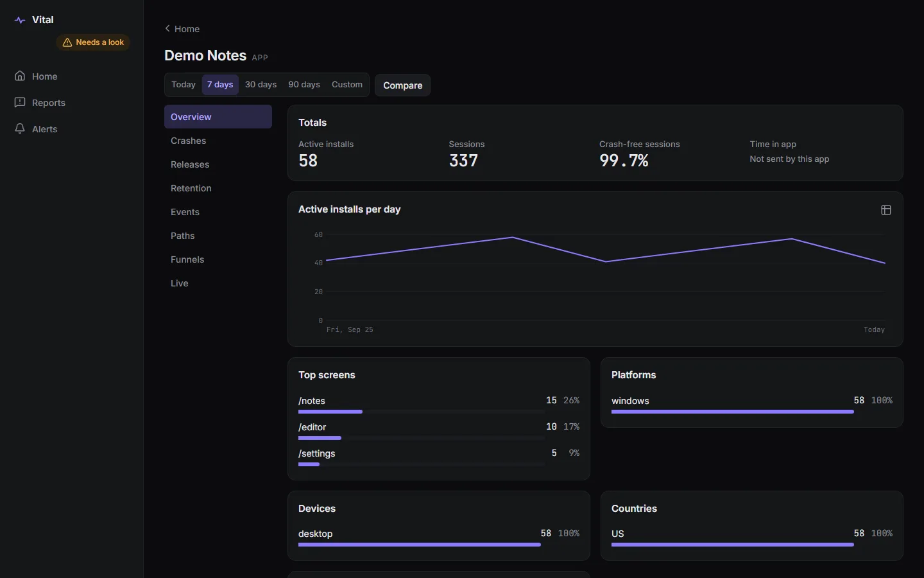Click the Not sent by this app text

click(789, 159)
